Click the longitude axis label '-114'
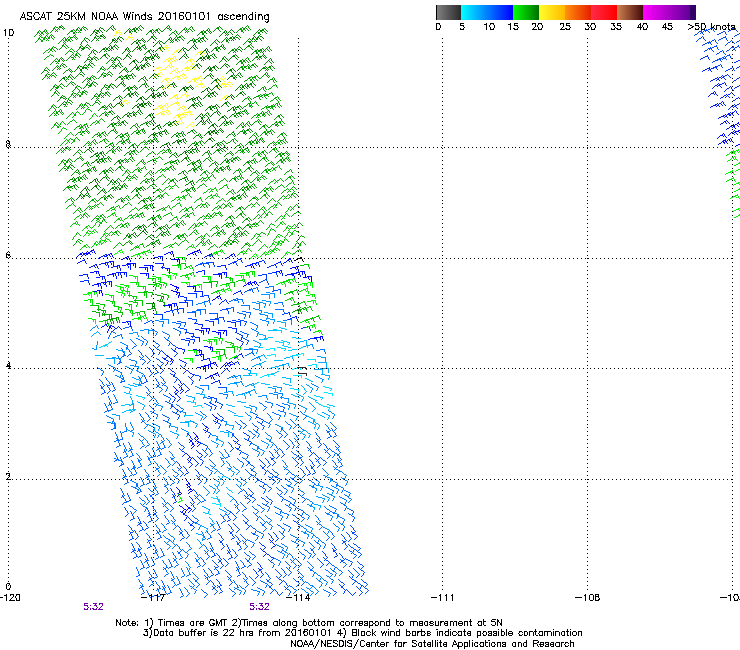The width and height of the screenshot is (740, 650). [298, 598]
